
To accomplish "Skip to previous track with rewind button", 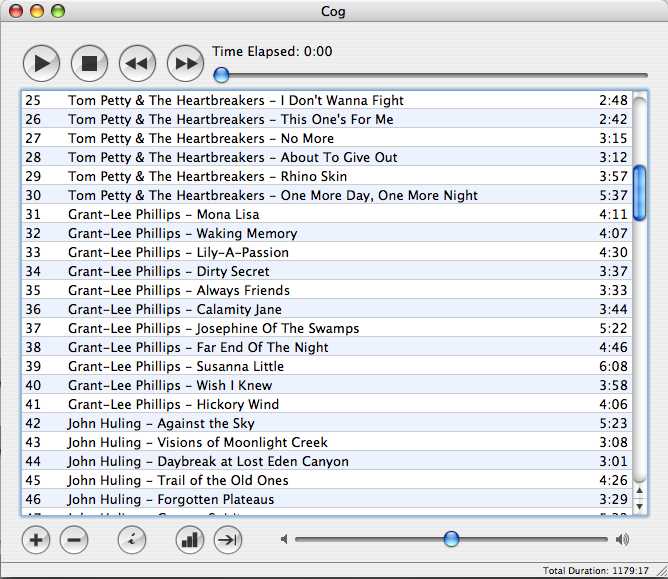I will click(x=137, y=63).
